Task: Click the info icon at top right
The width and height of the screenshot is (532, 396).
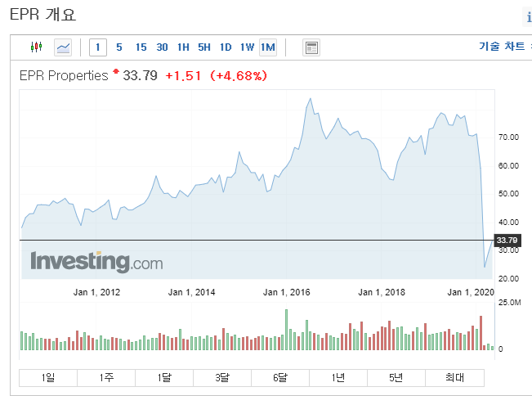Action: point(528,17)
